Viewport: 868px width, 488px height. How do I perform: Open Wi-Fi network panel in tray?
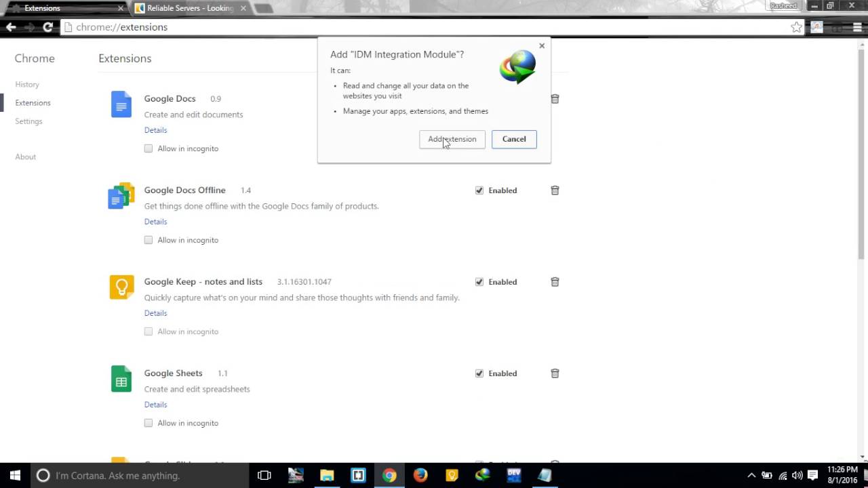coord(783,475)
